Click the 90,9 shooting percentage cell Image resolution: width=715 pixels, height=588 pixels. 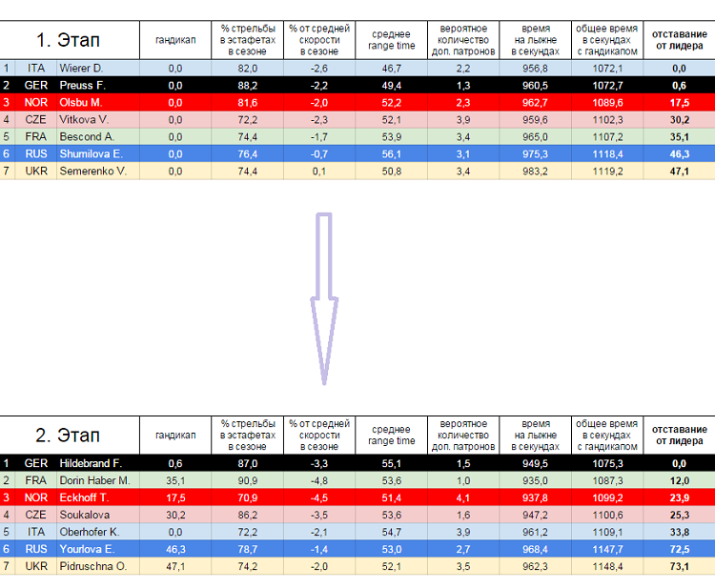pyautogui.click(x=247, y=480)
